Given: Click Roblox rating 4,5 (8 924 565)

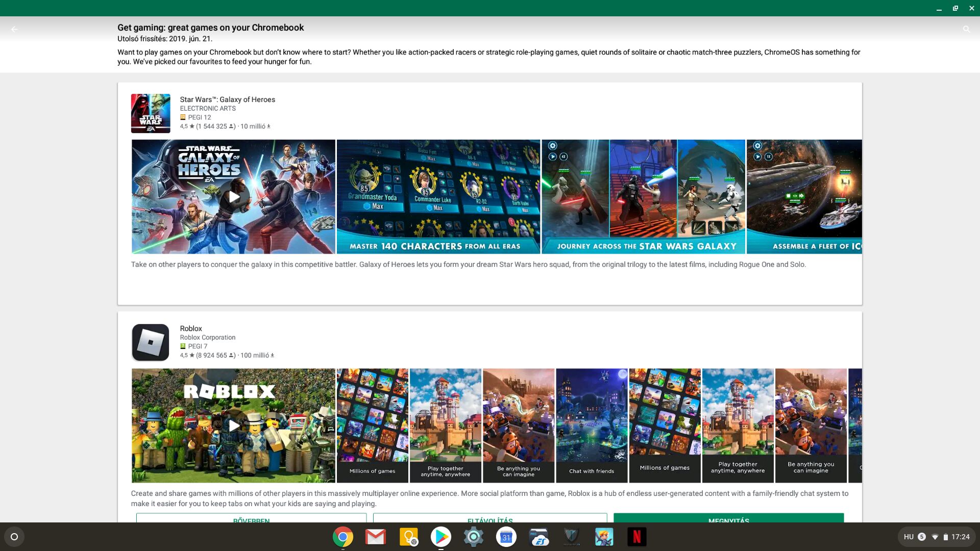Looking at the screenshot, I should pyautogui.click(x=207, y=356).
